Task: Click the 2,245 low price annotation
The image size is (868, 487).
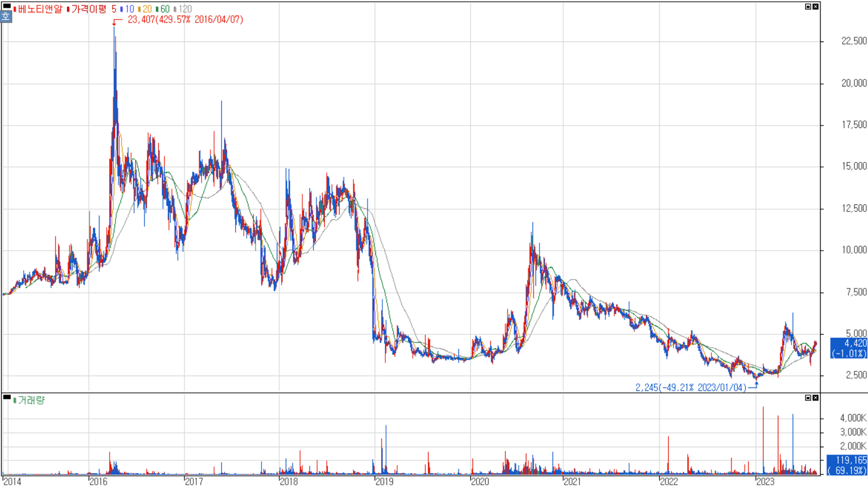Action: coord(691,387)
